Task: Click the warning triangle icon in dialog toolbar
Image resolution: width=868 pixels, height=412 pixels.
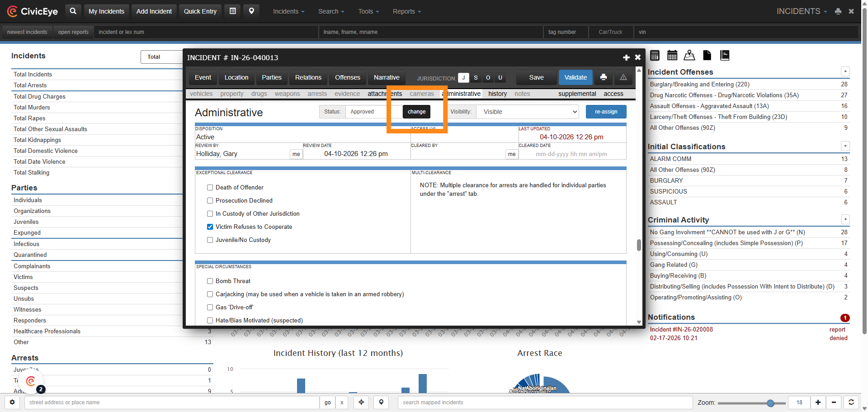Action: tap(623, 77)
